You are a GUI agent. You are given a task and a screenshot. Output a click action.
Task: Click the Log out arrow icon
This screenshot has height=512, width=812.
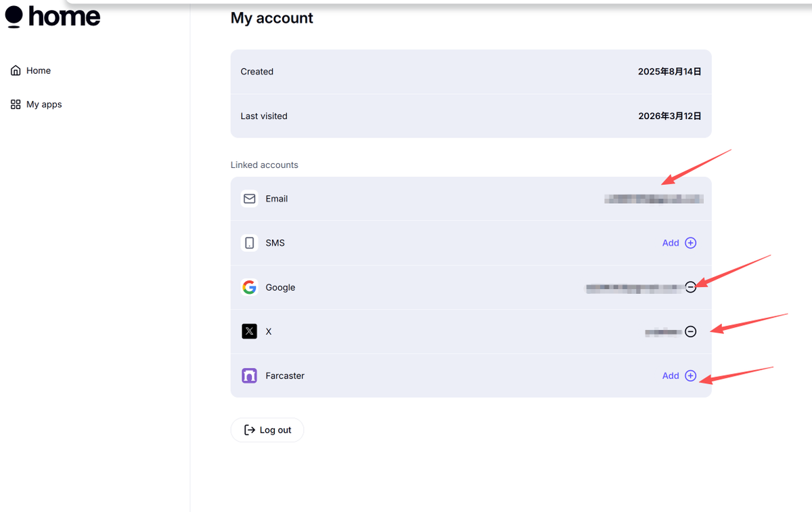(x=250, y=430)
